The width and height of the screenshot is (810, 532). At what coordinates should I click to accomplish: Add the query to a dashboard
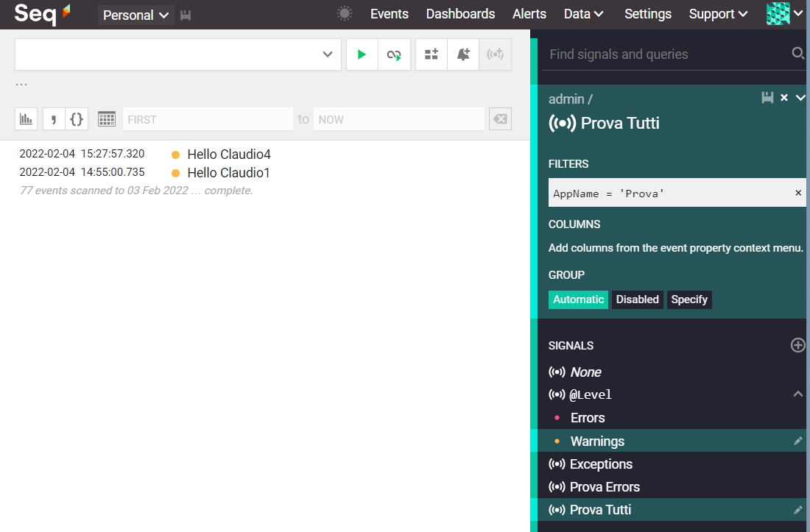click(431, 54)
